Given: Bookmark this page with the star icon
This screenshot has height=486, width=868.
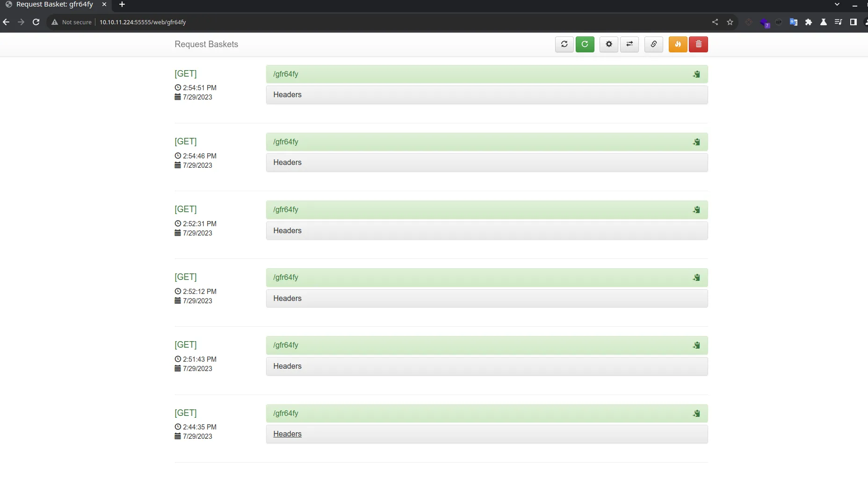Looking at the screenshot, I should point(730,22).
